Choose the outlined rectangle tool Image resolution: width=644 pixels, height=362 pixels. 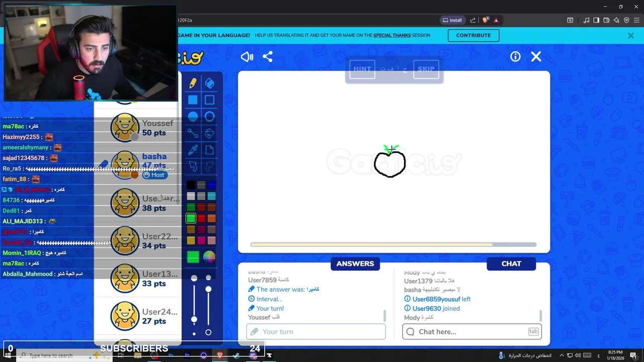[x=210, y=100]
